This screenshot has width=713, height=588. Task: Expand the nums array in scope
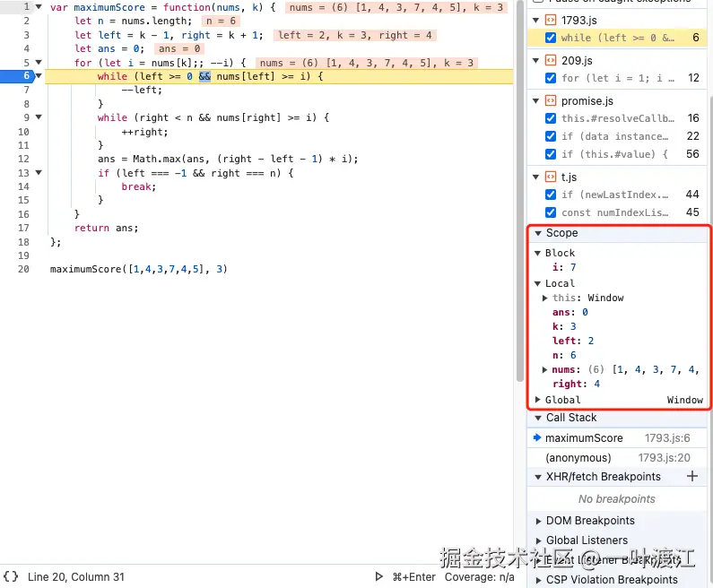click(544, 370)
